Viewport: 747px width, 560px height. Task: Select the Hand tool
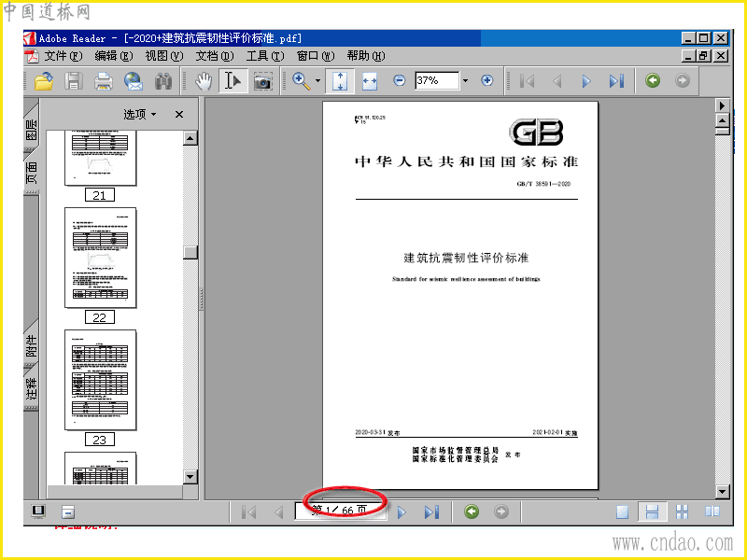[x=204, y=81]
